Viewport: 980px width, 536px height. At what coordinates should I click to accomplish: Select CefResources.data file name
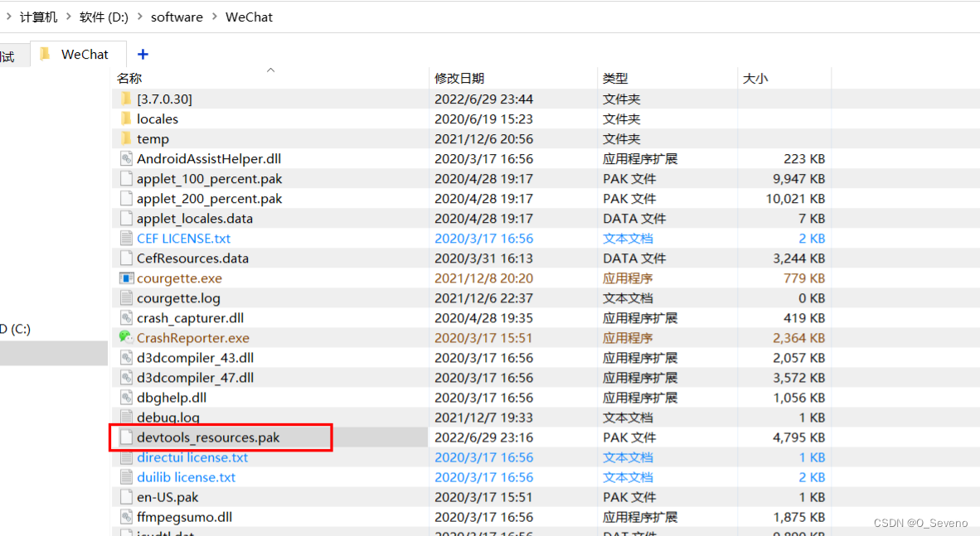(192, 258)
